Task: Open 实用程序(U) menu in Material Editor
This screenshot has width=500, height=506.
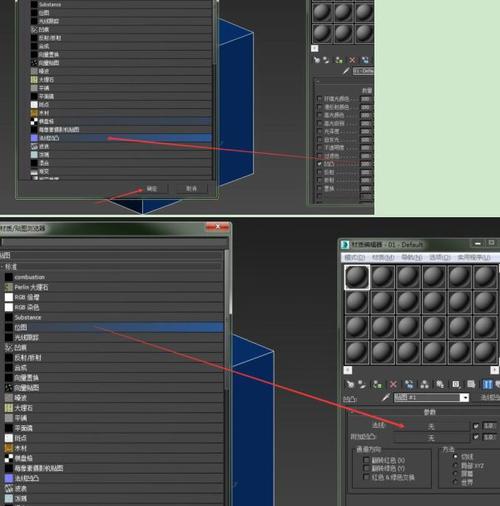Action: (x=474, y=258)
